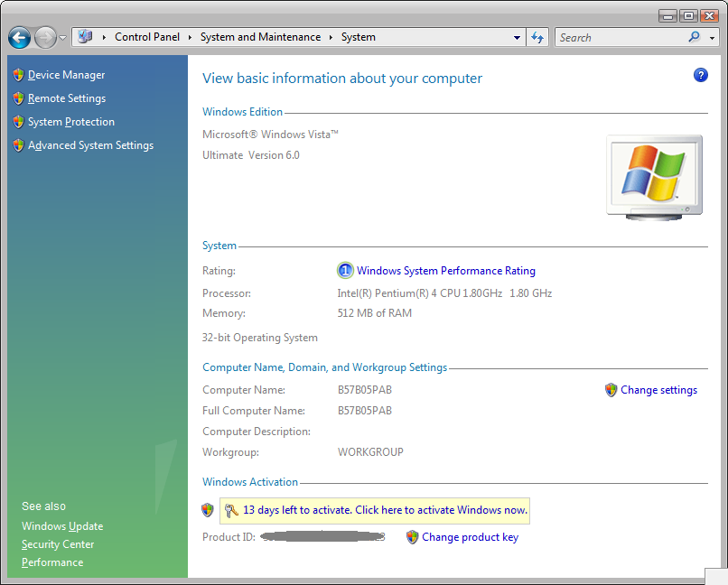Click the "Intel(R) Pentium(R) 4 CPU 1.80GHz" text
Image resolution: width=728 pixels, height=585 pixels.
click(420, 293)
